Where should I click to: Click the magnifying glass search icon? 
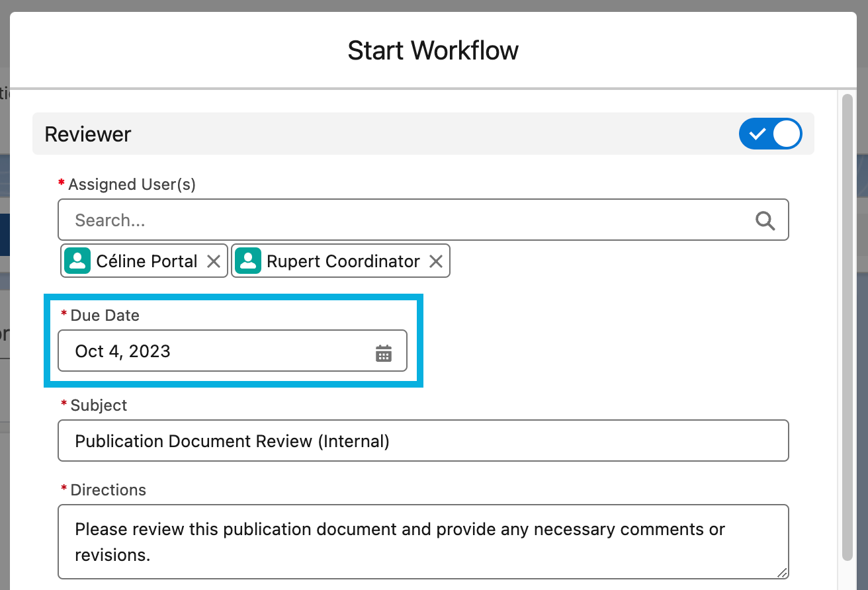(765, 220)
